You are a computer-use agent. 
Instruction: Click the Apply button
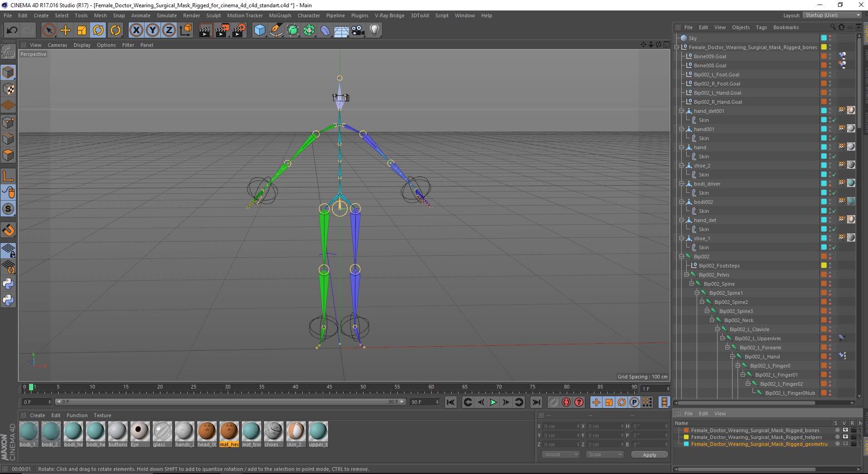[x=649, y=454]
